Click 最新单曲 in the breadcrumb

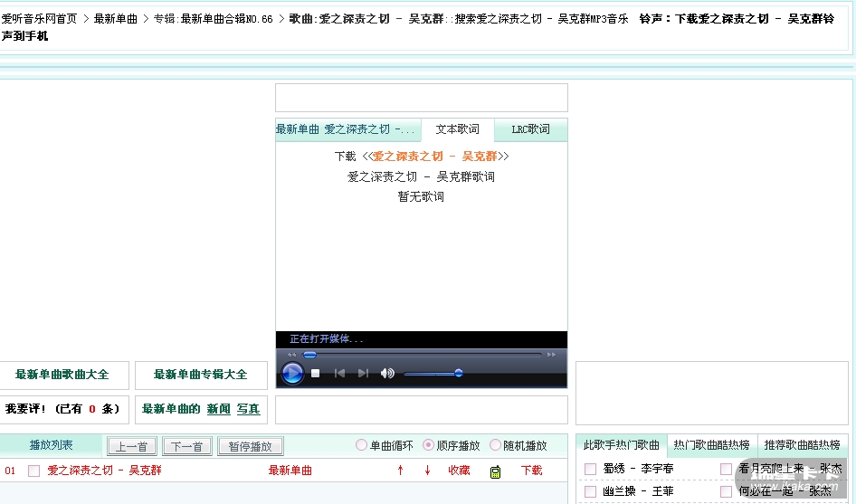(115, 19)
